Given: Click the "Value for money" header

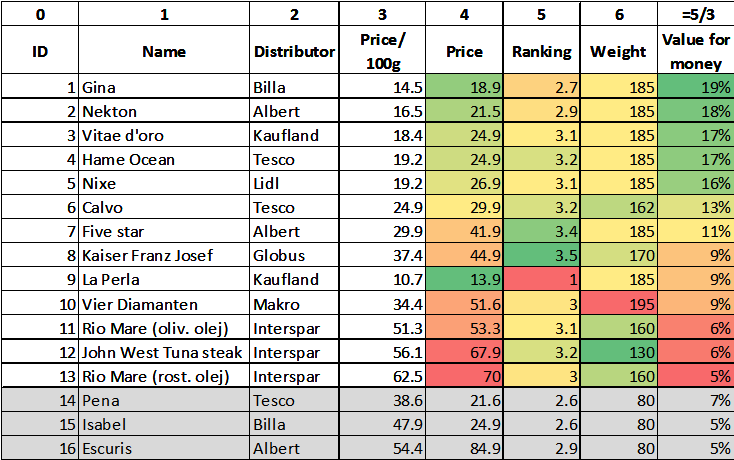Looking at the screenshot, I should [x=695, y=52].
